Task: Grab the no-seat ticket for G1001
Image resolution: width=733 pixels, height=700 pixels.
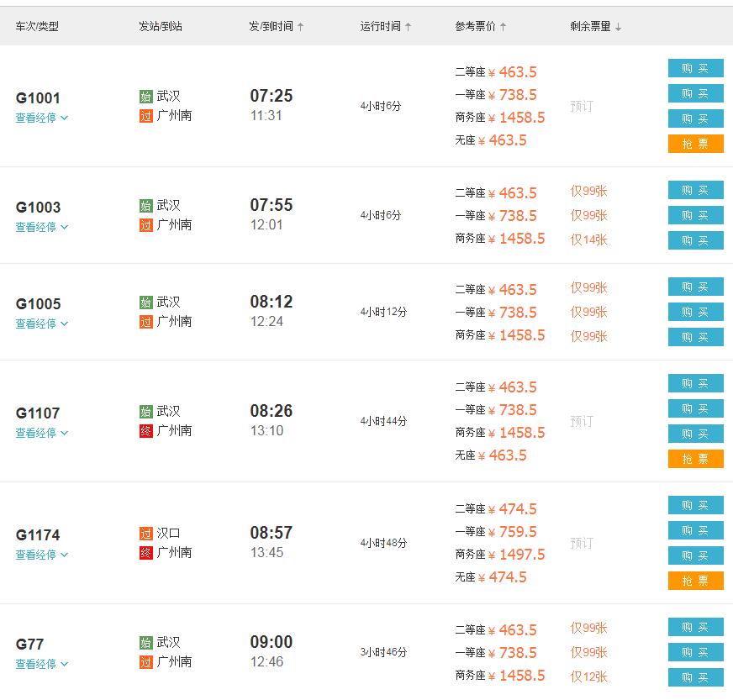Action: pos(696,144)
